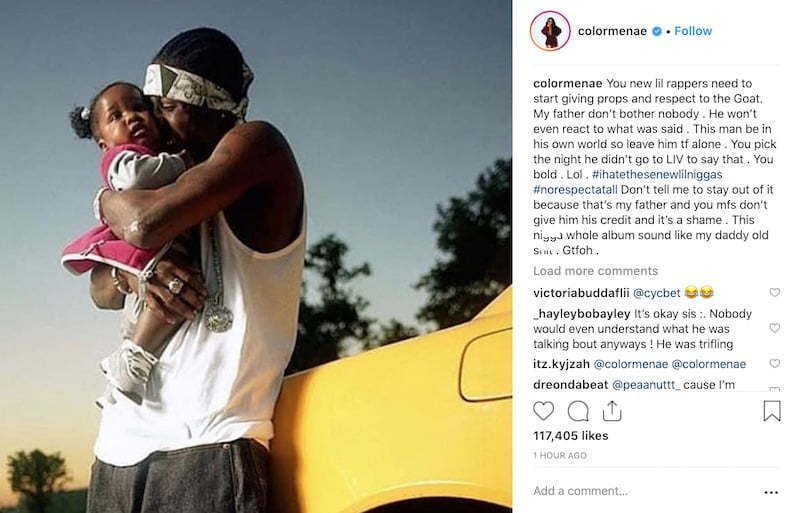Share the post using upload icon

pyautogui.click(x=612, y=411)
